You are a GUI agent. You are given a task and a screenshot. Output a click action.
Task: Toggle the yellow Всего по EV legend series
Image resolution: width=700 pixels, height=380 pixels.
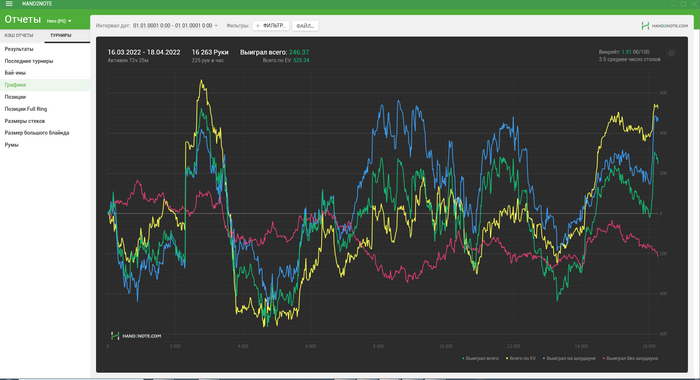521,358
